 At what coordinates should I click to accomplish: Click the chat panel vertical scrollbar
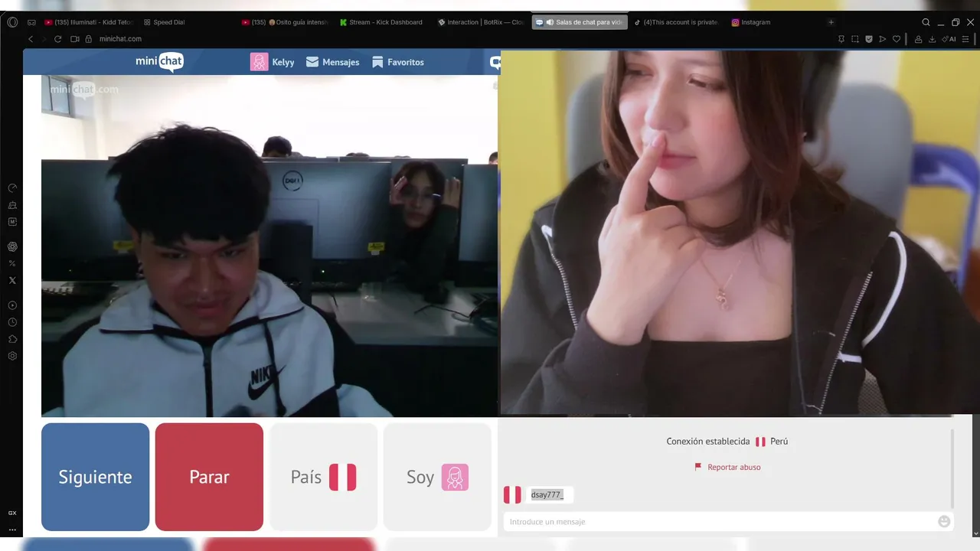(952, 468)
